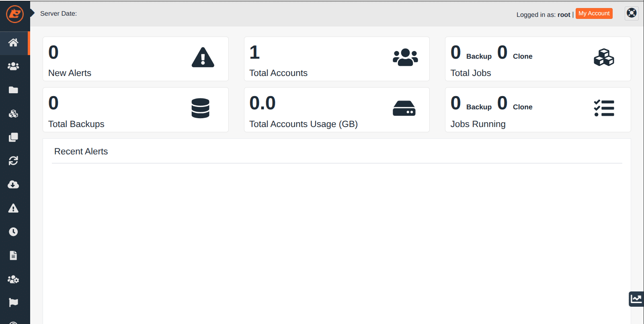Click the JetBackup logo at top left
This screenshot has width=644, height=324.
pos(15,14)
